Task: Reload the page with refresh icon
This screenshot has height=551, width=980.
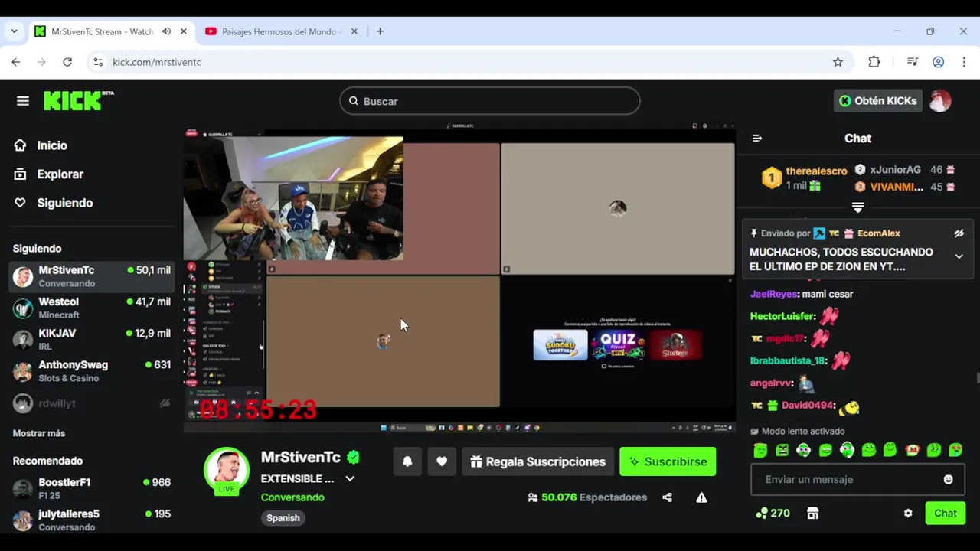Action: pyautogui.click(x=67, y=62)
